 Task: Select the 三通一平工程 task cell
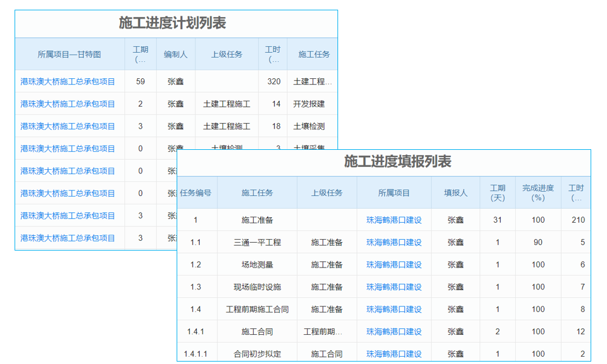pos(257,242)
